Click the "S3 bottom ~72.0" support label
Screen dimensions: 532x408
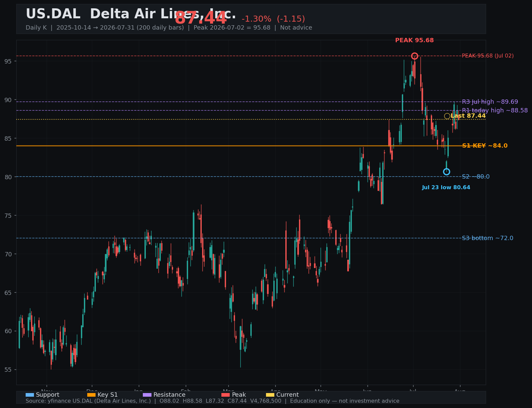tap(487, 238)
